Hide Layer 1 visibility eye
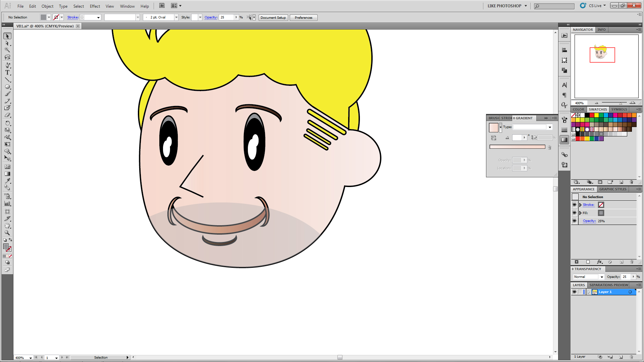 pyautogui.click(x=574, y=292)
